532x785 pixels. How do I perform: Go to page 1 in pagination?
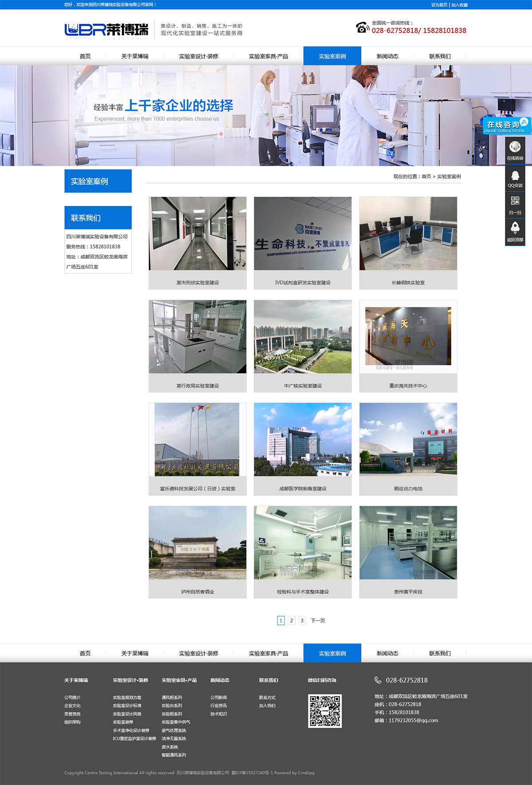click(281, 621)
